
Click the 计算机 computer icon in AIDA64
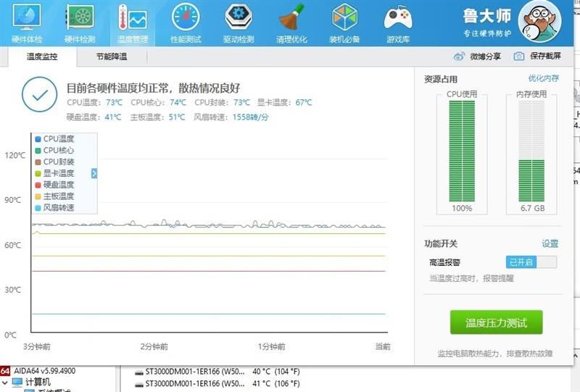tap(17, 382)
